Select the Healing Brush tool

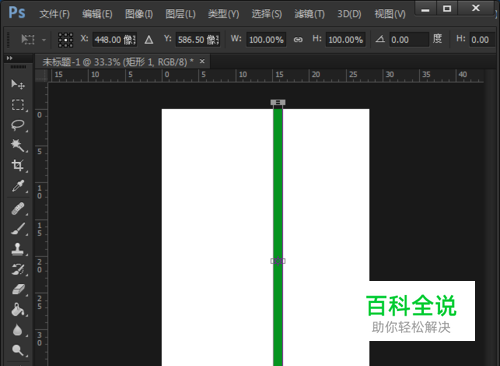pyautogui.click(x=18, y=209)
